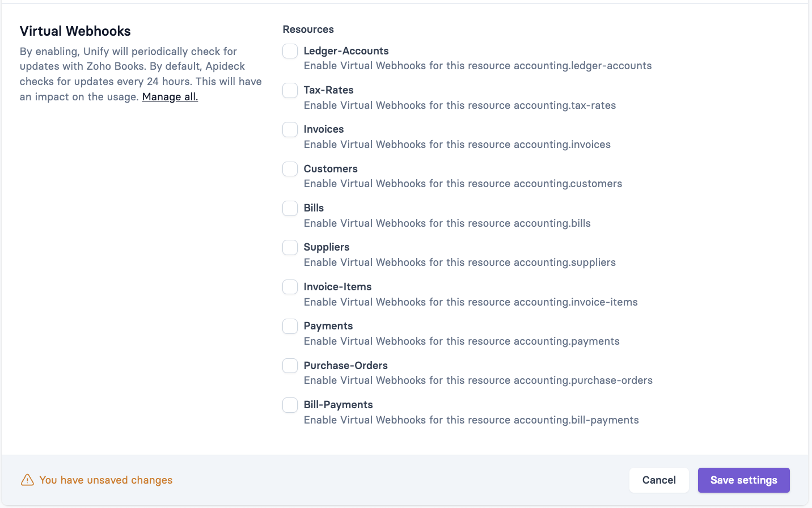Check the Tax-Rates checkbox
The height and width of the screenshot is (508, 812).
pyautogui.click(x=290, y=90)
